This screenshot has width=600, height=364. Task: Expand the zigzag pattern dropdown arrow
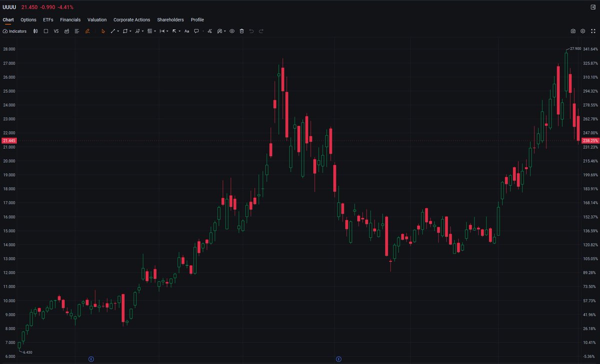coord(142,31)
